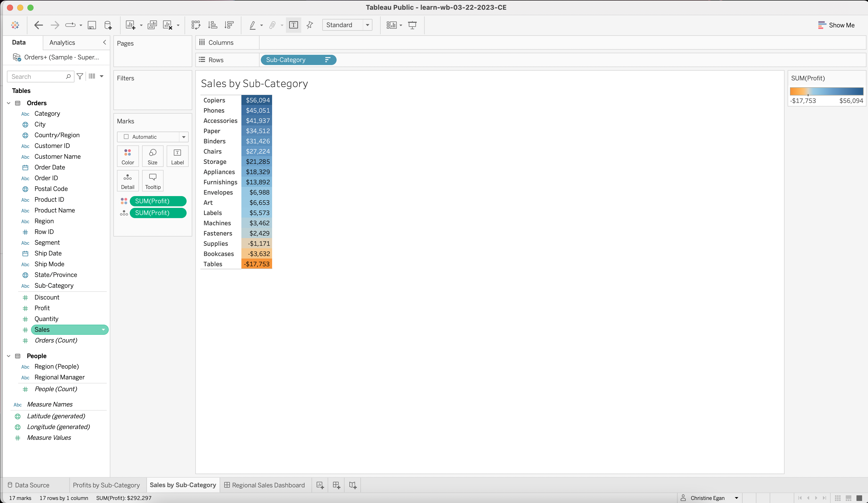This screenshot has height=503, width=868.
Task: Click the Sub-Category pill on Rows
Action: pyautogui.click(x=298, y=60)
